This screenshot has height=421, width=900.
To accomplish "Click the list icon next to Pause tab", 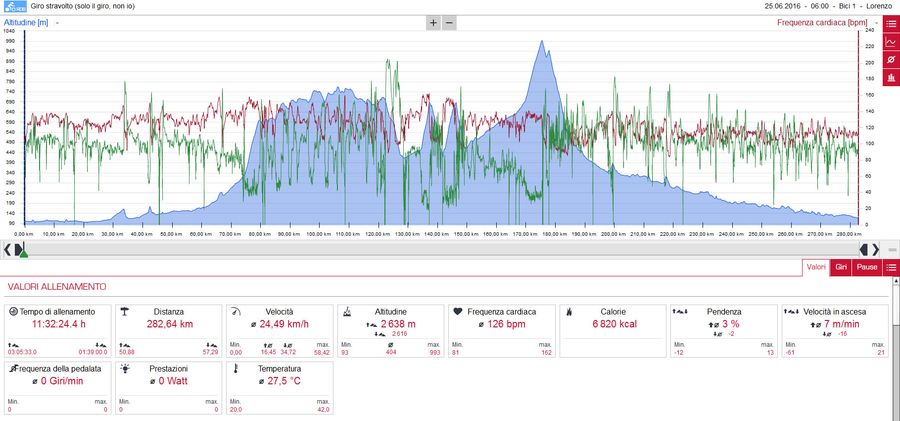I will pyautogui.click(x=891, y=267).
